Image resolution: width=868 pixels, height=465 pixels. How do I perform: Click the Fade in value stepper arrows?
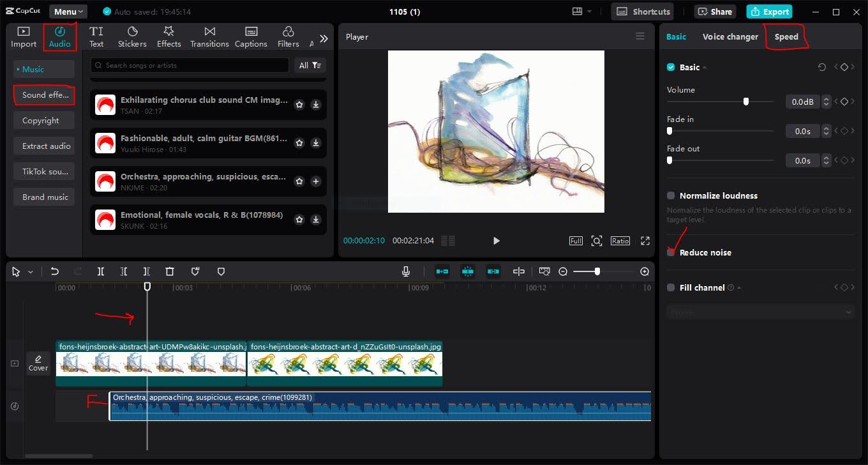pos(827,131)
